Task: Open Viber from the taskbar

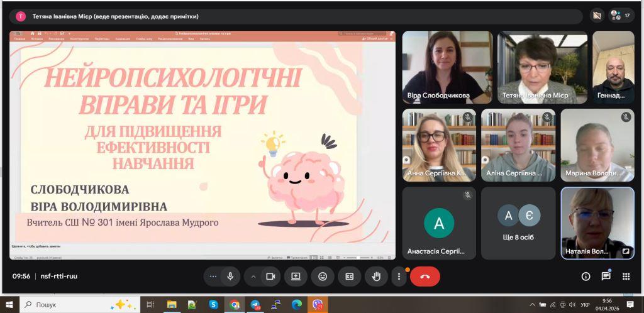Action: [x=318, y=304]
